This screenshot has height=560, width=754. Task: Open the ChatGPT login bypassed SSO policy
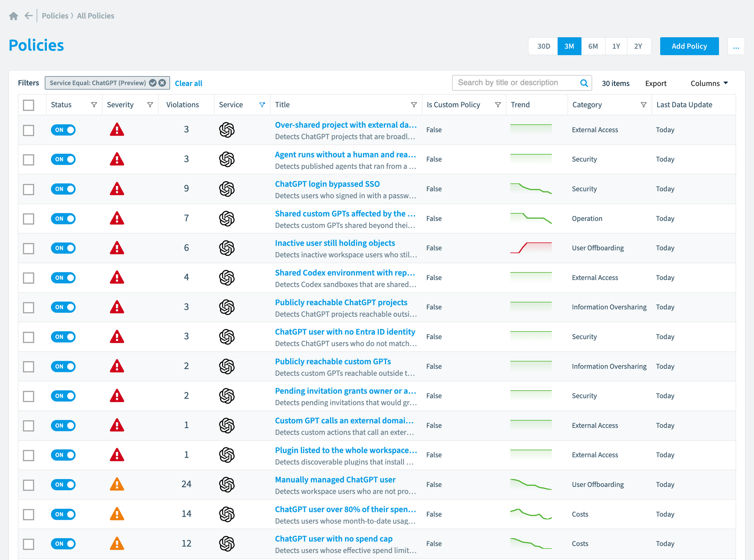[x=327, y=184]
